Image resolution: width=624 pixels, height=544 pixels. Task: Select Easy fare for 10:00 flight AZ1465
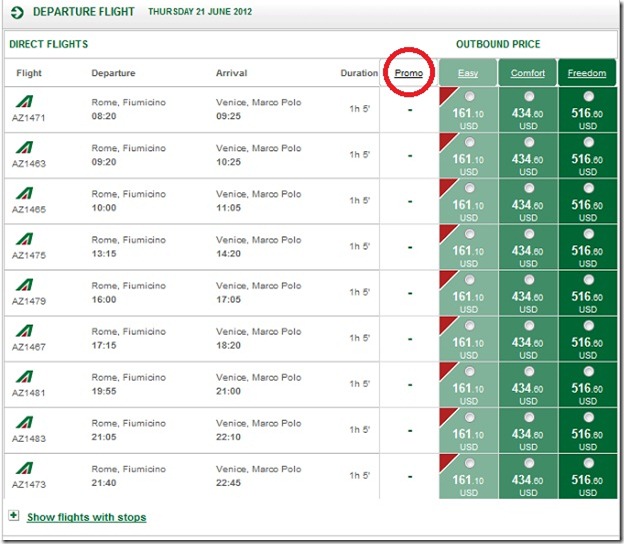click(x=470, y=188)
